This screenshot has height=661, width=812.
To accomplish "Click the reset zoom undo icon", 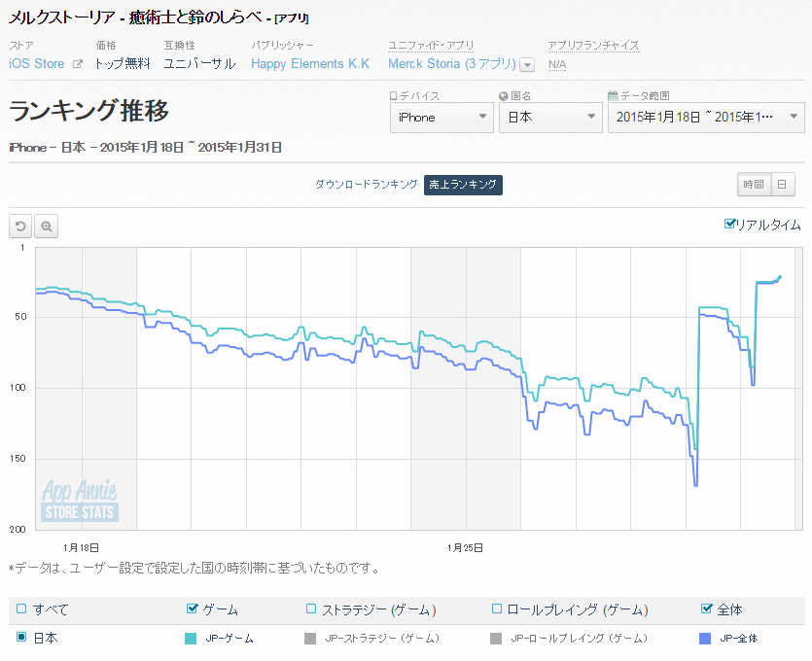I will (20, 226).
